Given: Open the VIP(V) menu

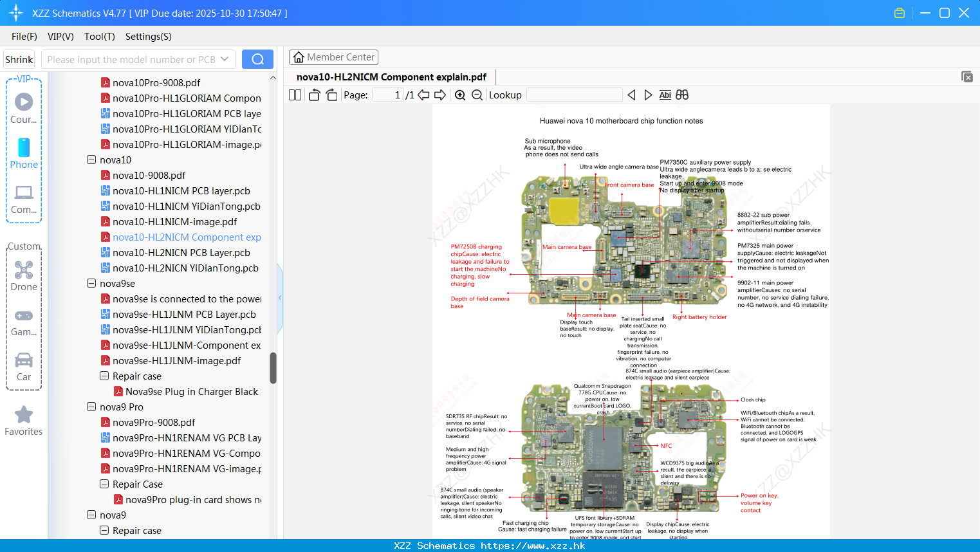Looking at the screenshot, I should coord(60,37).
